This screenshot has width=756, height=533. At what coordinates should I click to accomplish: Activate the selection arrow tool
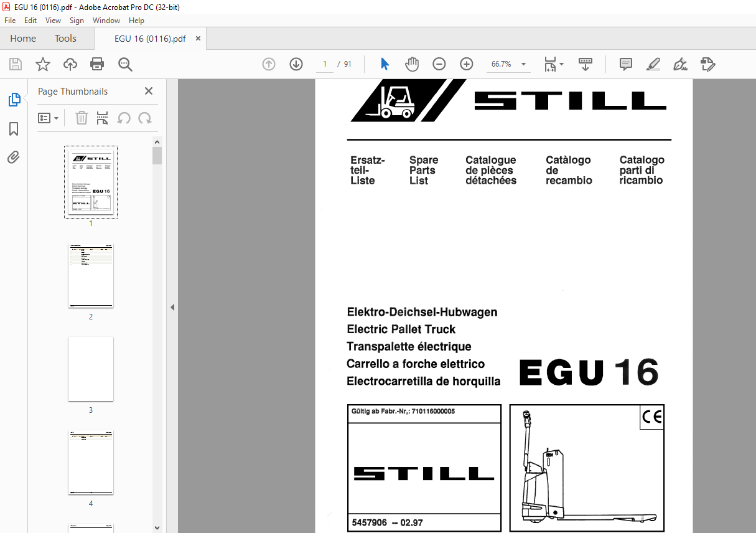point(385,64)
